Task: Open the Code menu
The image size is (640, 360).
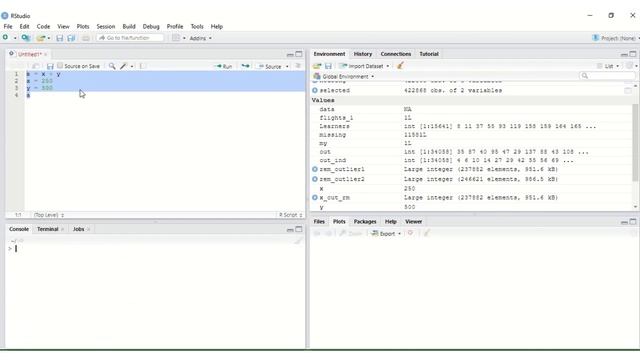Action: point(43,26)
